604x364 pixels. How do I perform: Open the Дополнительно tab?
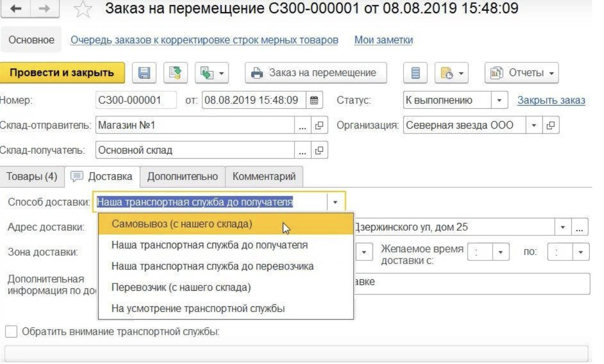click(x=182, y=177)
